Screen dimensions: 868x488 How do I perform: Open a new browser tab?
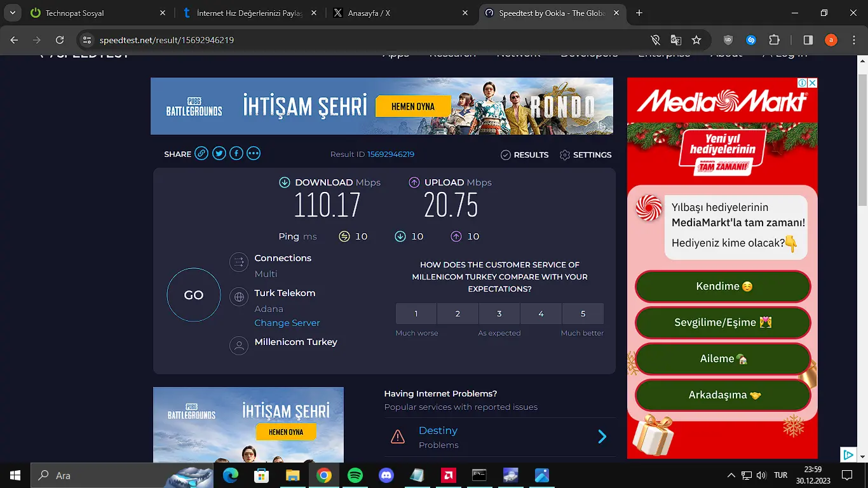639,13
